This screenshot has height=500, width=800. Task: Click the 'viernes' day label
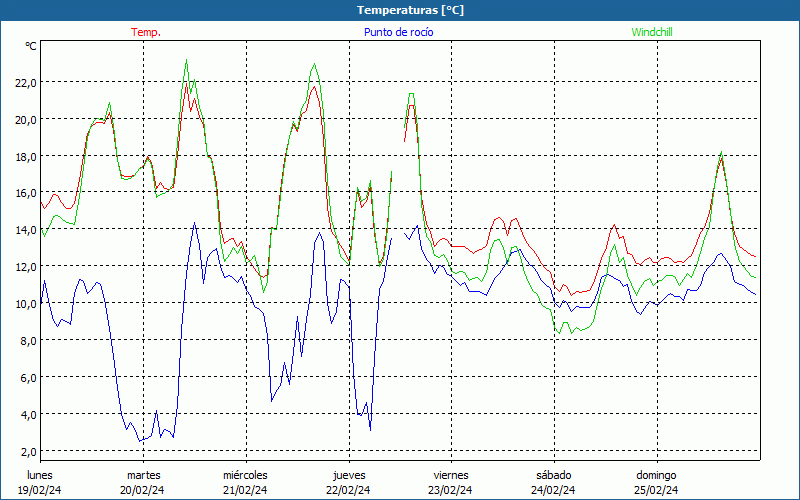tap(451, 475)
